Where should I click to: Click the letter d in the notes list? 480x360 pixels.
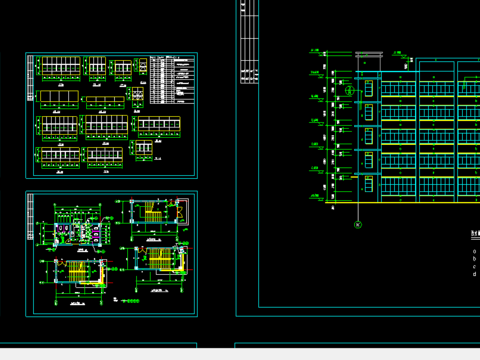474,274
